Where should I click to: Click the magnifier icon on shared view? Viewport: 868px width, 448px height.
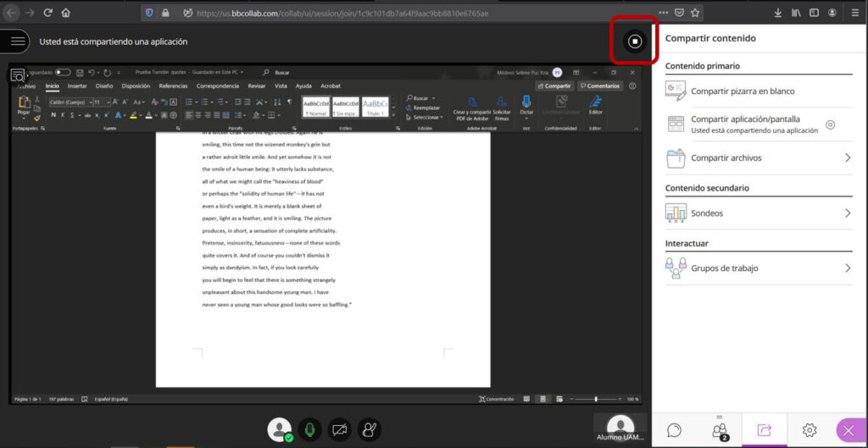(x=17, y=75)
